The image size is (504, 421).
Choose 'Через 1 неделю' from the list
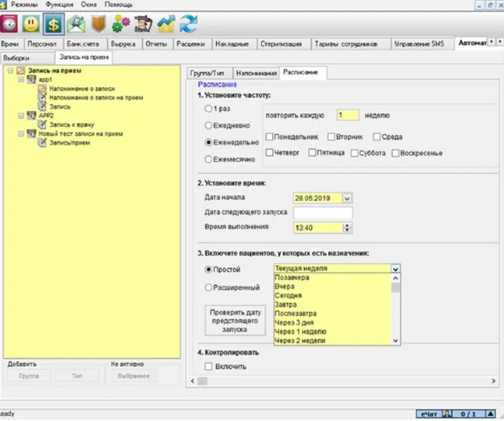pyautogui.click(x=333, y=332)
